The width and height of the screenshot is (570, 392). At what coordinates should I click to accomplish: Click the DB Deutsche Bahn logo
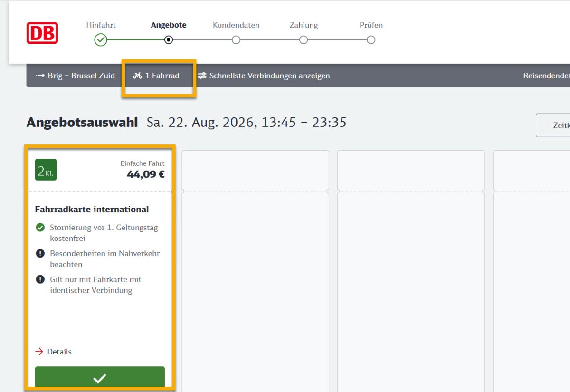coord(42,33)
